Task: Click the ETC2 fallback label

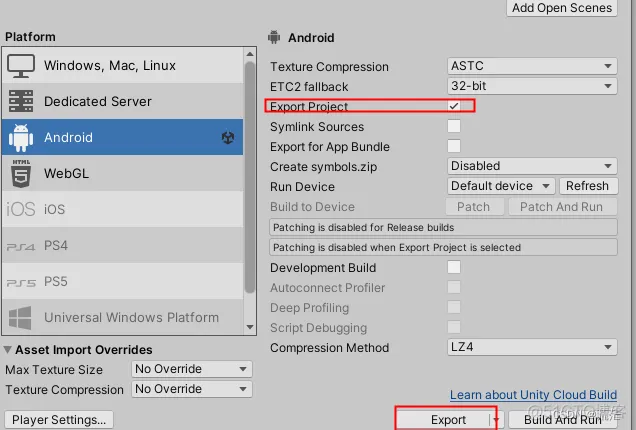Action: pos(309,86)
